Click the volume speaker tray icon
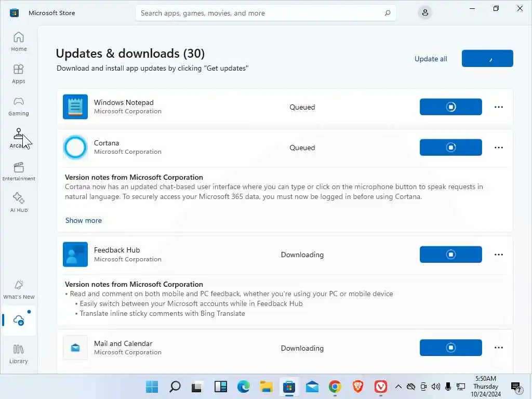 click(x=436, y=387)
